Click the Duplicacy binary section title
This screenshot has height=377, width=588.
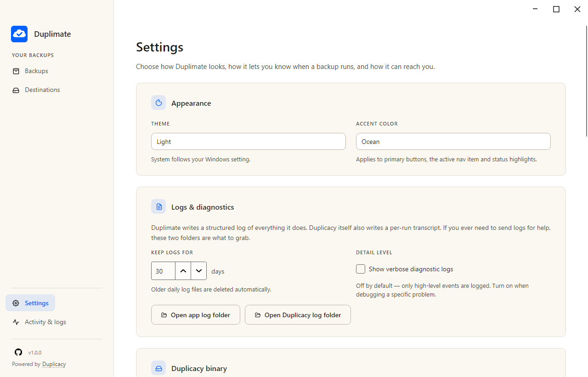pos(199,369)
